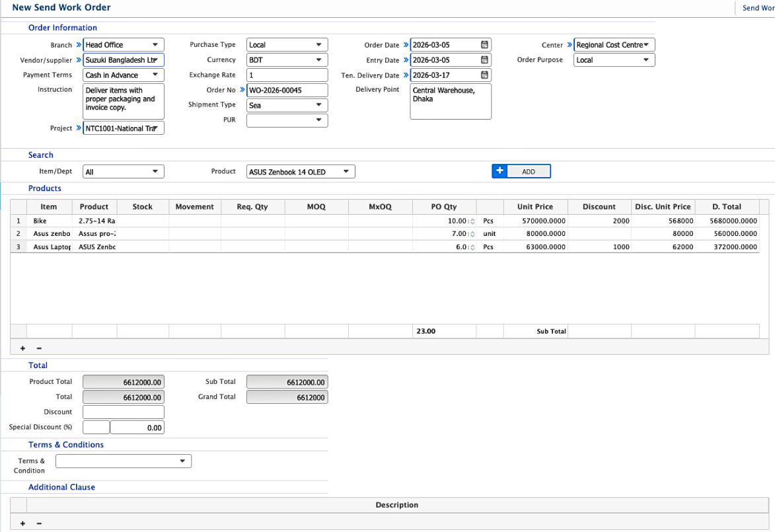Click PO Qty stepper for Bike row
This screenshot has width=775, height=532.
[472, 221]
